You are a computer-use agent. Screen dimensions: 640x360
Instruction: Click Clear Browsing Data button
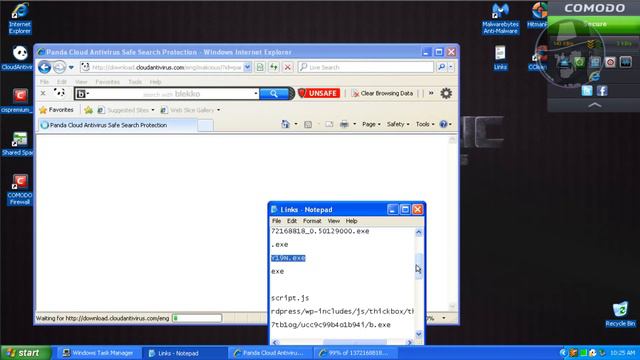click(382, 93)
